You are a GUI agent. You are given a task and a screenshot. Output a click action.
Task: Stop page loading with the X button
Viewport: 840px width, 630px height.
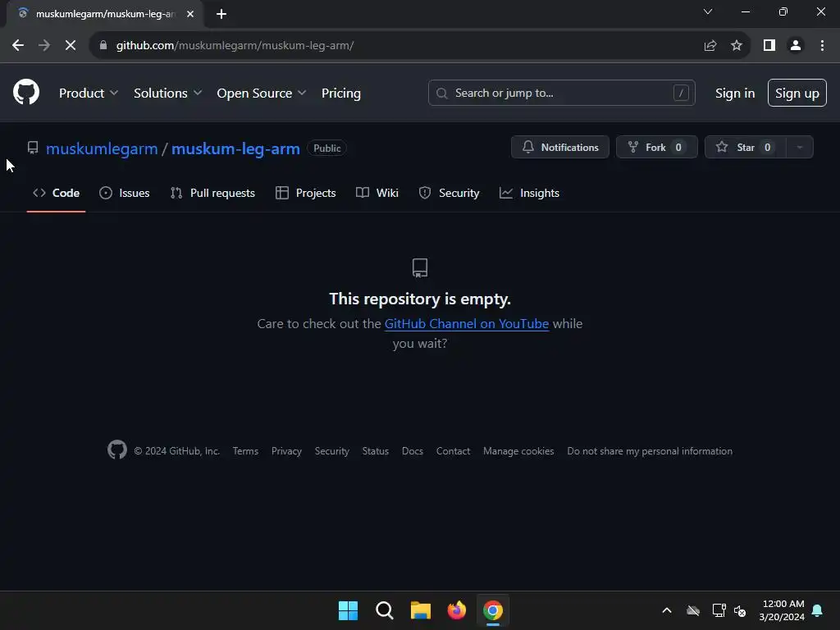[x=71, y=46]
